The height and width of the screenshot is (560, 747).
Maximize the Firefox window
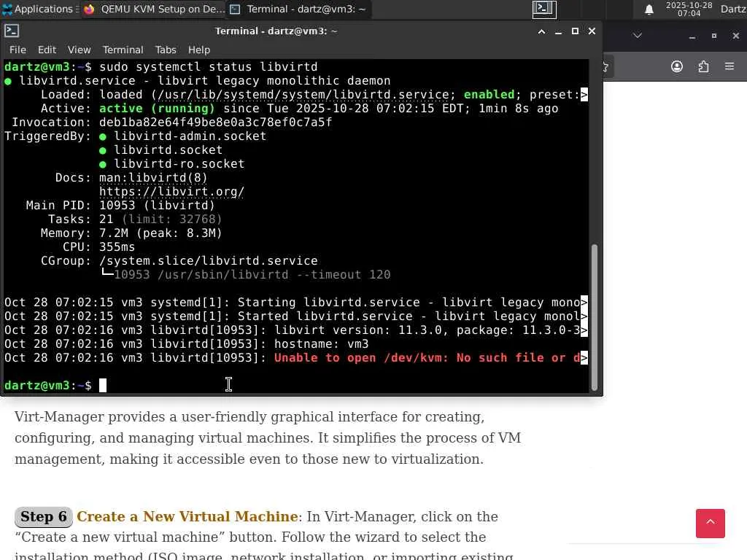point(713,36)
